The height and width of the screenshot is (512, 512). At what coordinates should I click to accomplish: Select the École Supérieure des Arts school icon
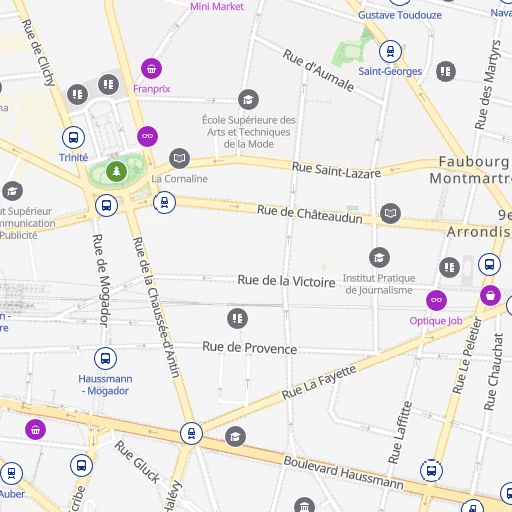pos(248,100)
